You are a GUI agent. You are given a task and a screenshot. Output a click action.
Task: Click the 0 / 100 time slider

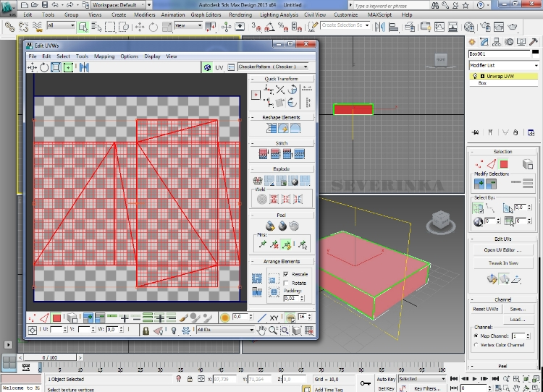(50, 357)
